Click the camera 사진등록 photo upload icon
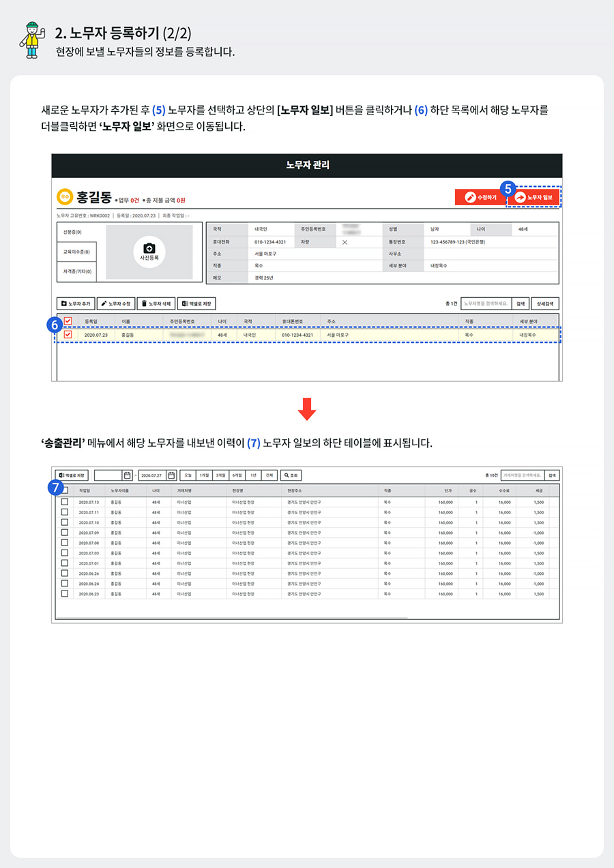 point(149,253)
